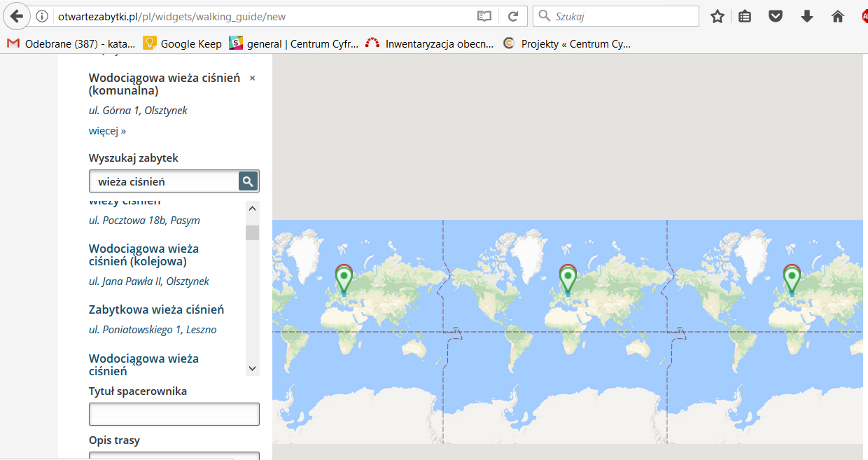Open the Google Keep bookmark

(182, 43)
